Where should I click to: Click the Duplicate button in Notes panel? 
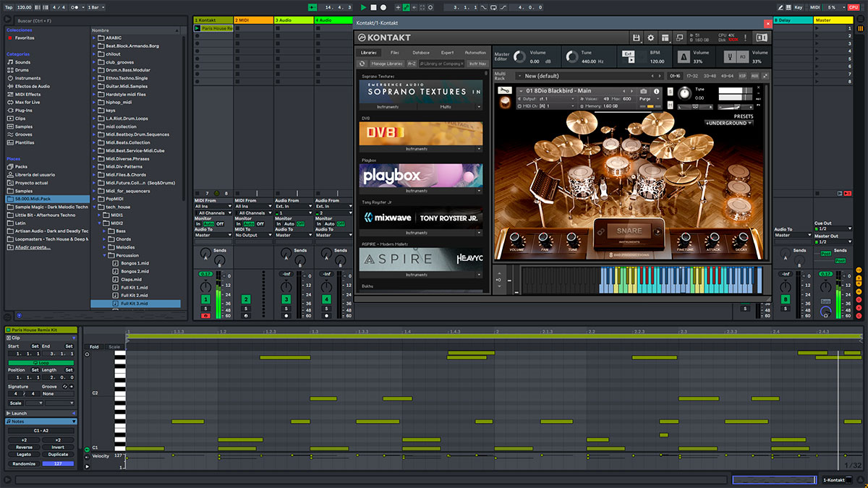[x=58, y=455]
